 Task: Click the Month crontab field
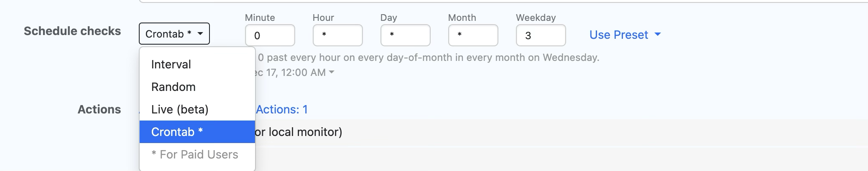(x=473, y=35)
